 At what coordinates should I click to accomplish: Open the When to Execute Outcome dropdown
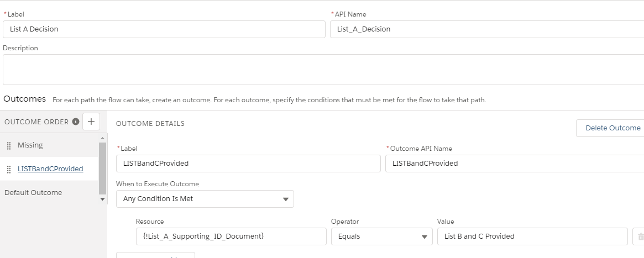pos(205,199)
